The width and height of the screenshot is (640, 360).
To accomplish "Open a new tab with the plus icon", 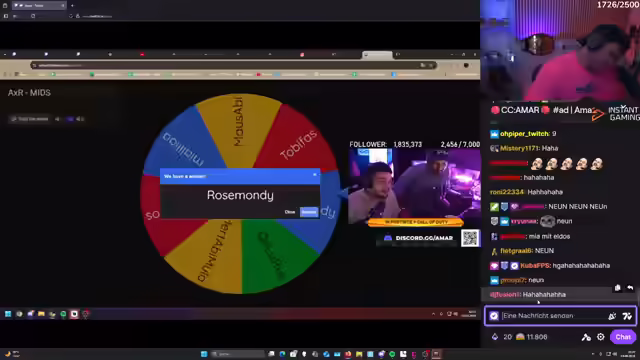I will pyautogui.click(x=72, y=5).
